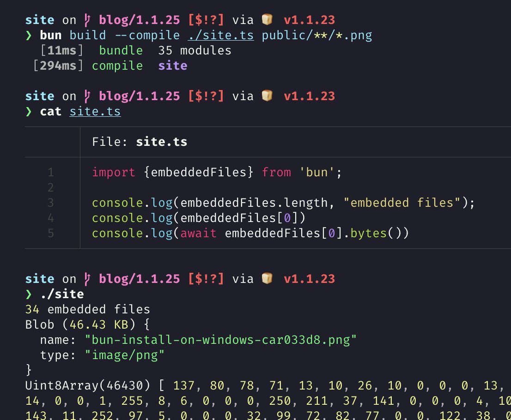Click the 'name:' key in the Blob output
Viewport: 511px width, 420px height.
click(58, 340)
